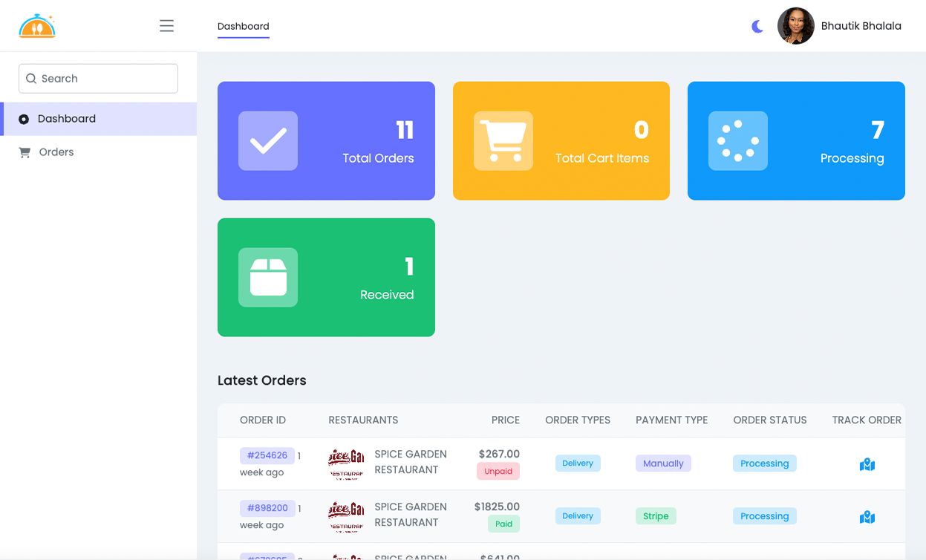This screenshot has height=560, width=926.
Task: Click the Latest Orders heading
Action: [262, 380]
